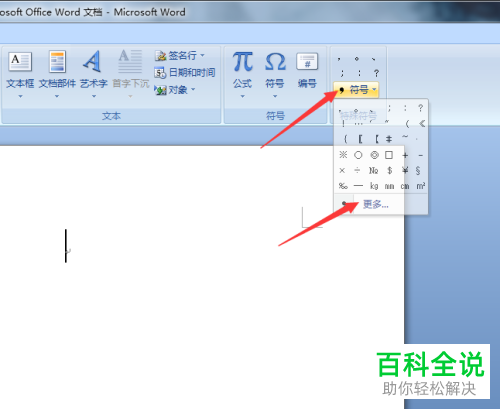Insert the 、 enumeration comma from the ribbon
The width and height of the screenshot is (500, 409).
374,59
